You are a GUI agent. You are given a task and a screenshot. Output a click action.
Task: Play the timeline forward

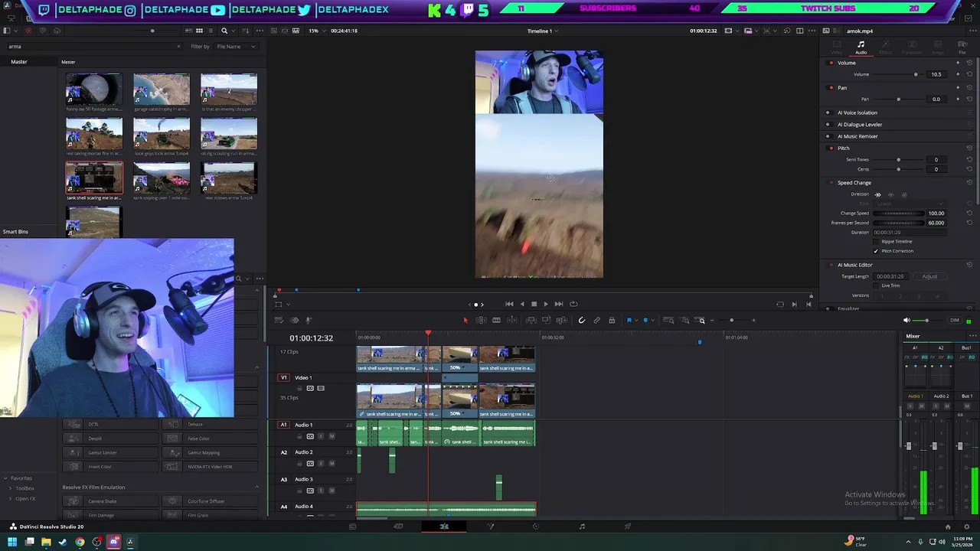(x=546, y=304)
